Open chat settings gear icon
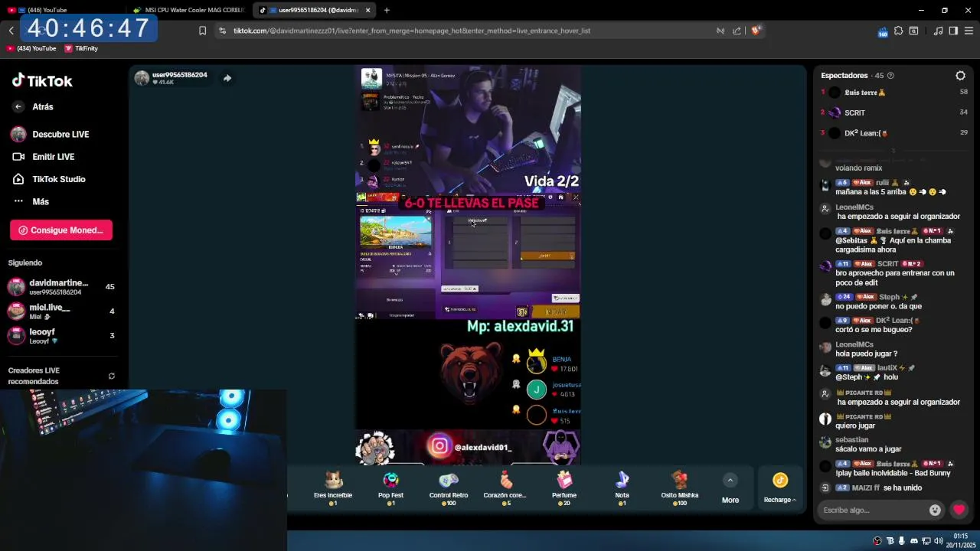 (960, 76)
